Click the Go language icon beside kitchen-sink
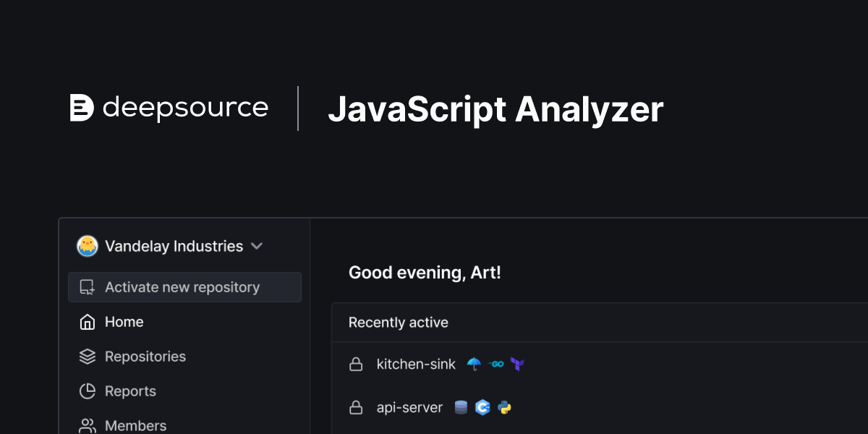 (497, 365)
